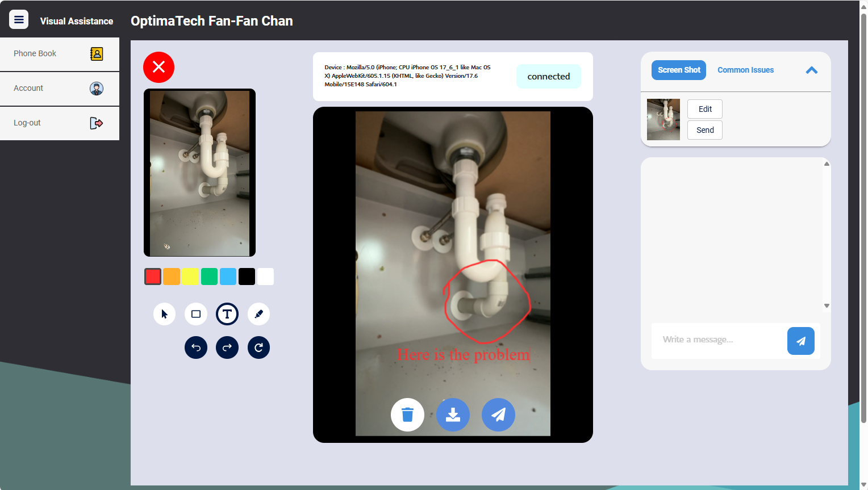The height and width of the screenshot is (490, 868).
Task: Click the Log-out arrow icon
Action: point(97,123)
